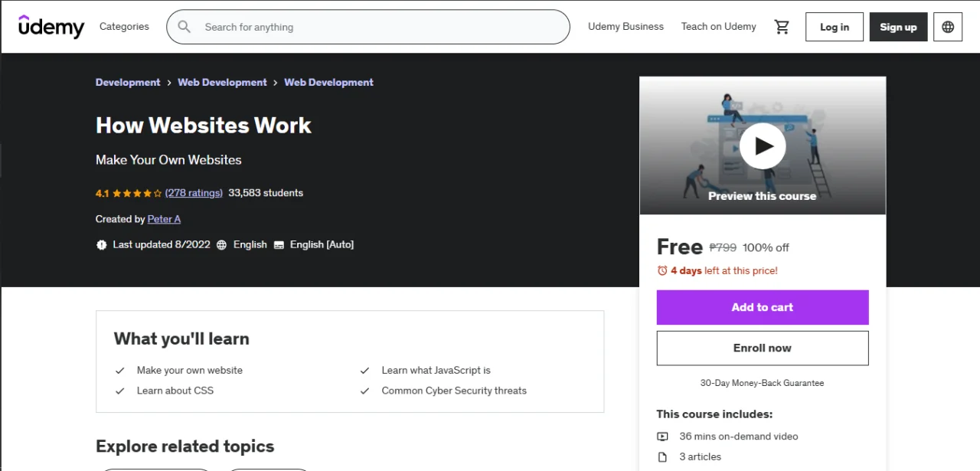The width and height of the screenshot is (980, 471).
Task: Click the checkmark beside Learn about CSS
Action: [x=120, y=391]
